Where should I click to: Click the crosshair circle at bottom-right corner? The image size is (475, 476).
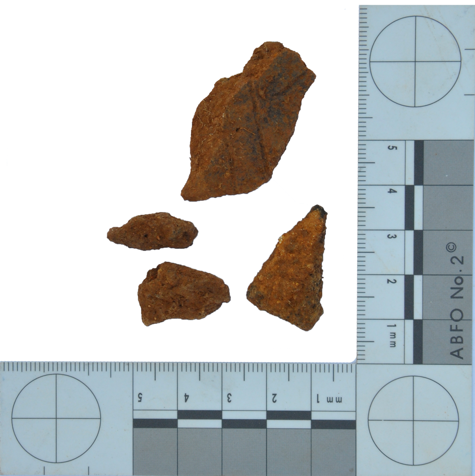coord(413,421)
